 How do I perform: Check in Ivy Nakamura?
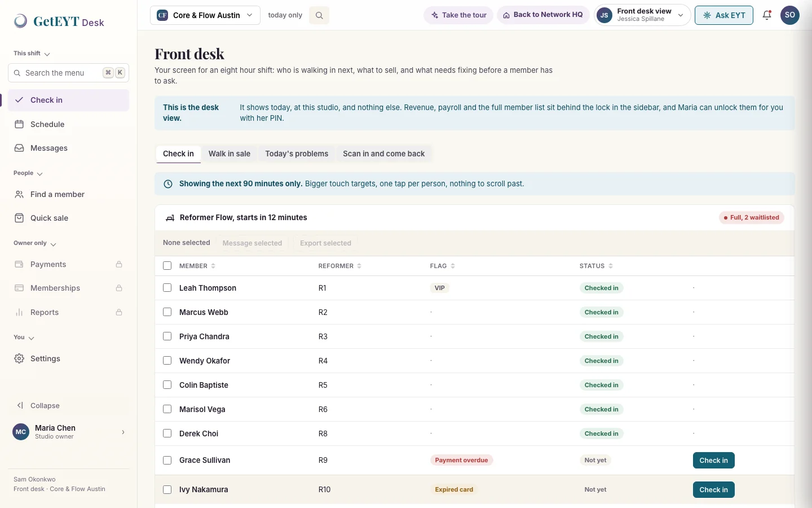713,489
